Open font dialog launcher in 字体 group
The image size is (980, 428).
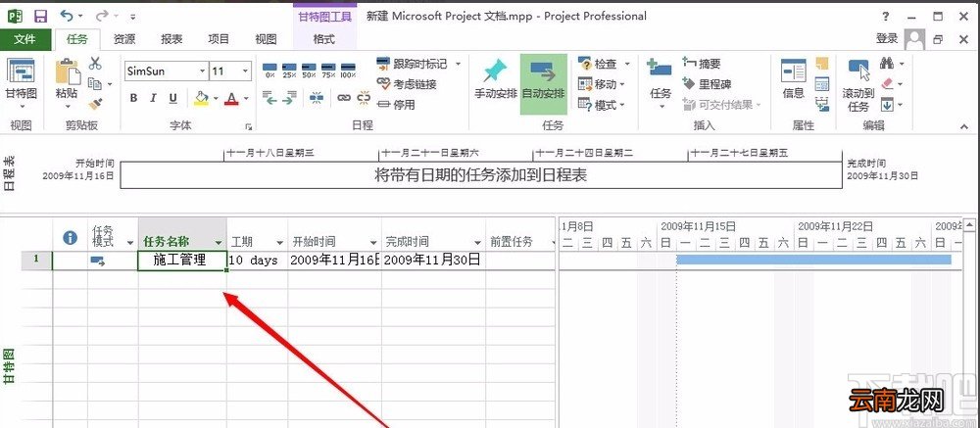pos(249,127)
